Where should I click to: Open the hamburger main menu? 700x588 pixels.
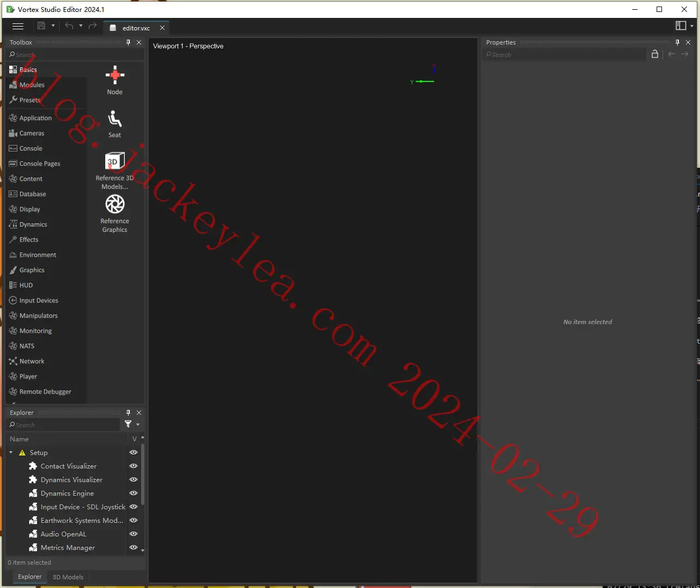[18, 26]
